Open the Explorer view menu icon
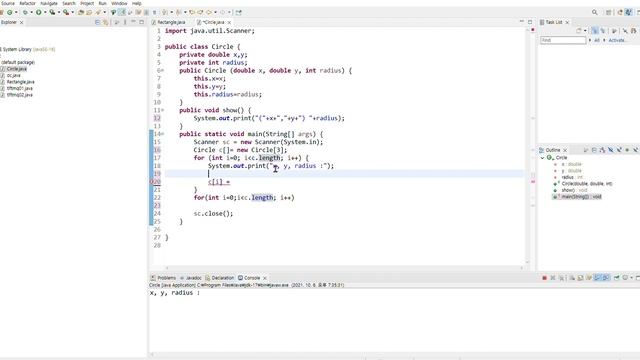Screen dimensions: 640x360 (125, 22)
